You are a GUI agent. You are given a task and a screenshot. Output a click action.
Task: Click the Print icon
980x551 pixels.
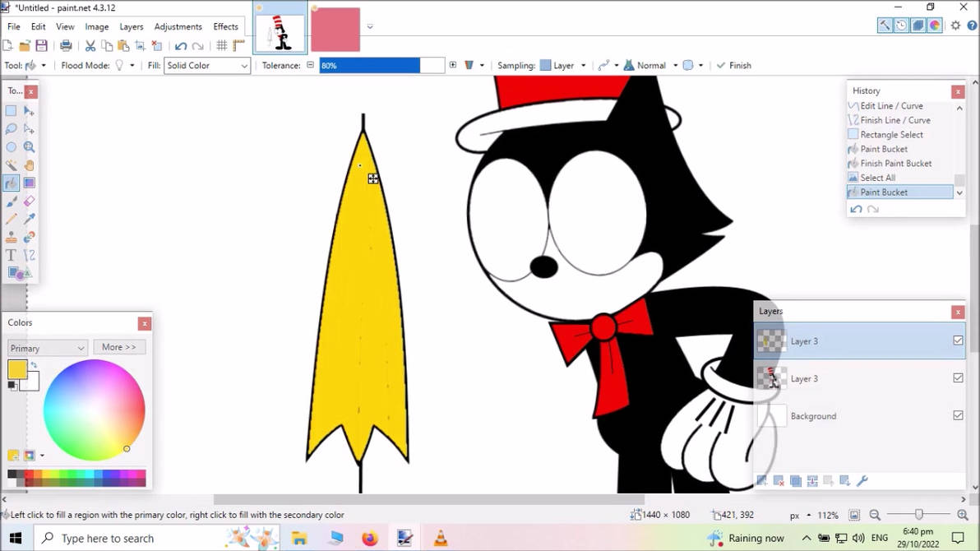pos(66,46)
